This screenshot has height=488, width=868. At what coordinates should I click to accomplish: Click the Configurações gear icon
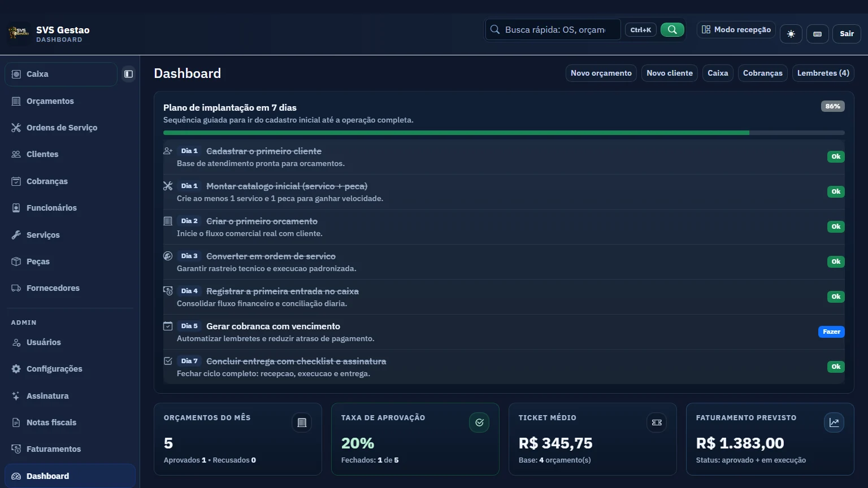point(16,369)
